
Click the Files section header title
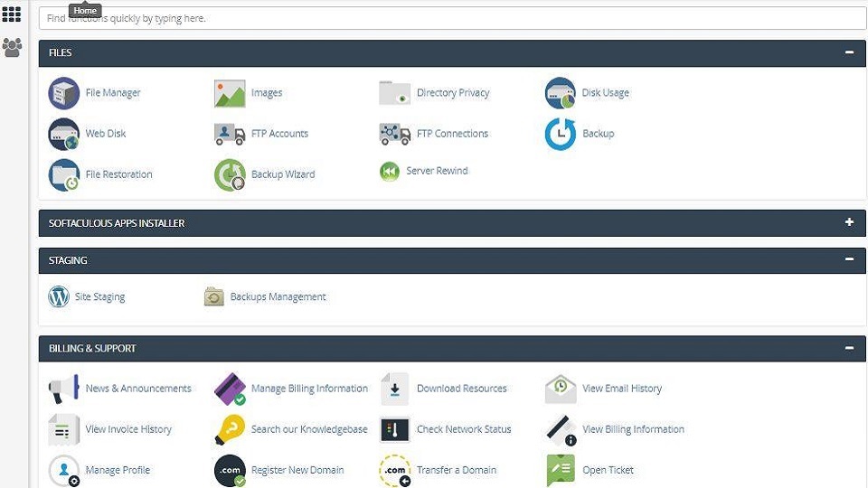pyautogui.click(x=61, y=53)
